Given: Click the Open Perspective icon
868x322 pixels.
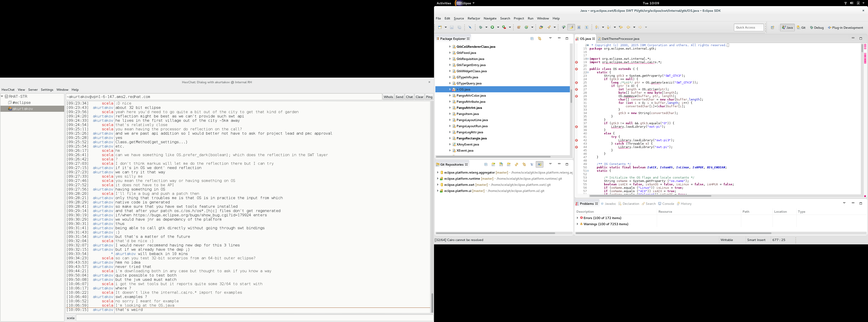Looking at the screenshot, I should point(773,28).
